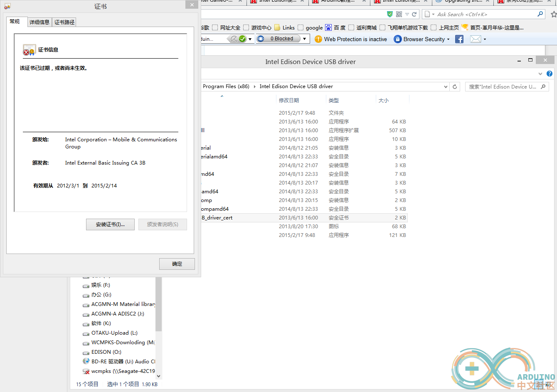Click the browser reload icon beside the QR icon
557x392 pixels.
point(414,14)
